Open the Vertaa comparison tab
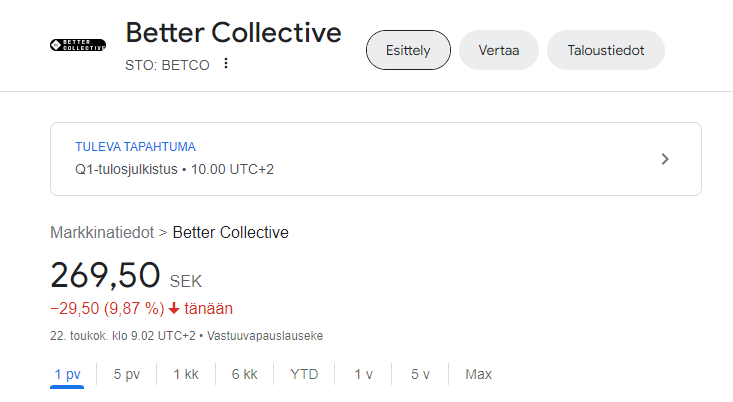This screenshot has width=733, height=402. (x=498, y=50)
